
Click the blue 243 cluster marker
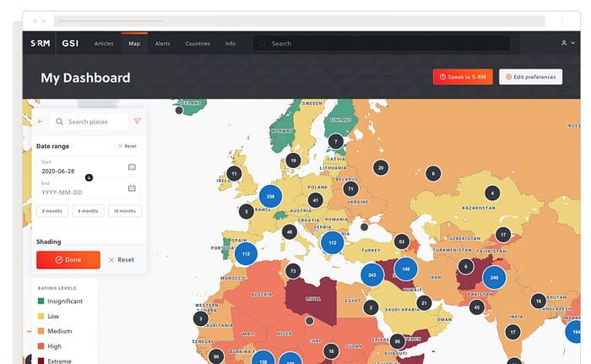pyautogui.click(x=372, y=275)
